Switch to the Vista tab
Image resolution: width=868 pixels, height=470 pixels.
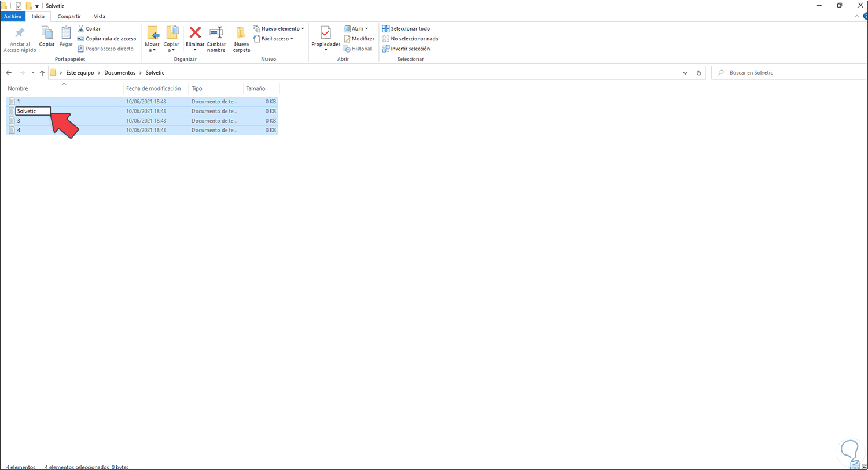[x=100, y=17]
